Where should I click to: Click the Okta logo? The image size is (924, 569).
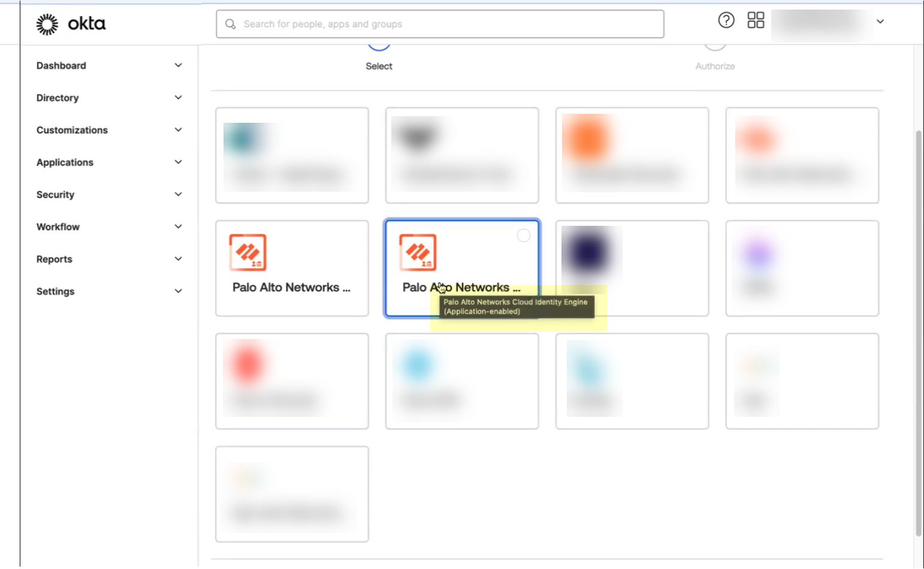tap(70, 23)
